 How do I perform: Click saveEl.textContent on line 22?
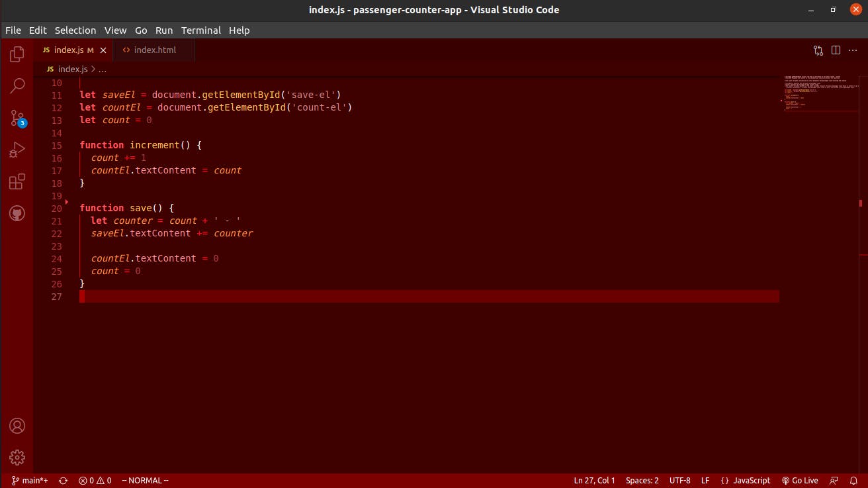click(x=141, y=233)
